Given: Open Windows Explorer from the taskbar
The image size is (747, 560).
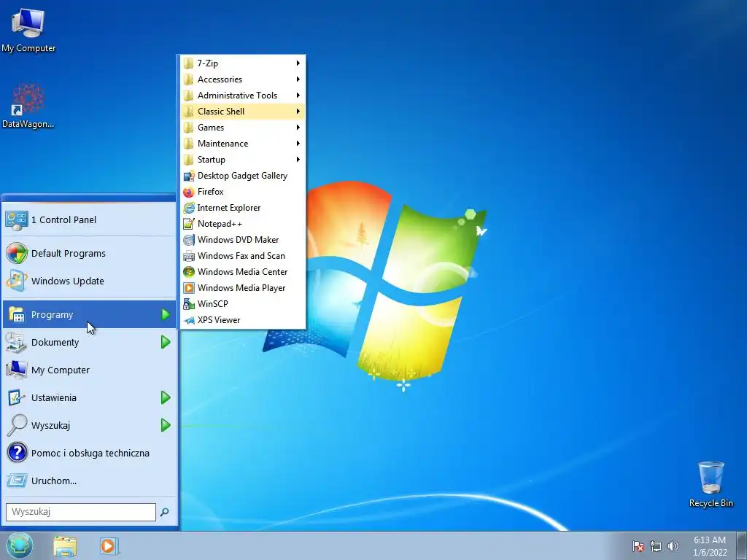Looking at the screenshot, I should click(65, 546).
